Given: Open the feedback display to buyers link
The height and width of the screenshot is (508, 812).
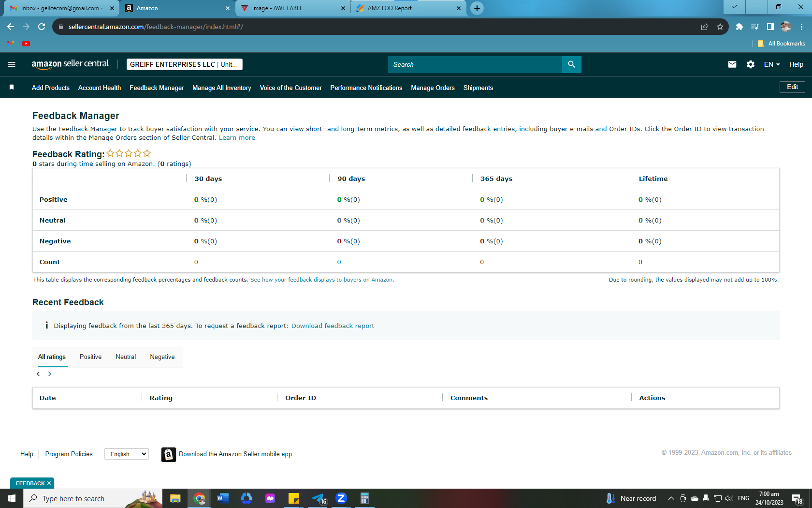Looking at the screenshot, I should [x=322, y=280].
